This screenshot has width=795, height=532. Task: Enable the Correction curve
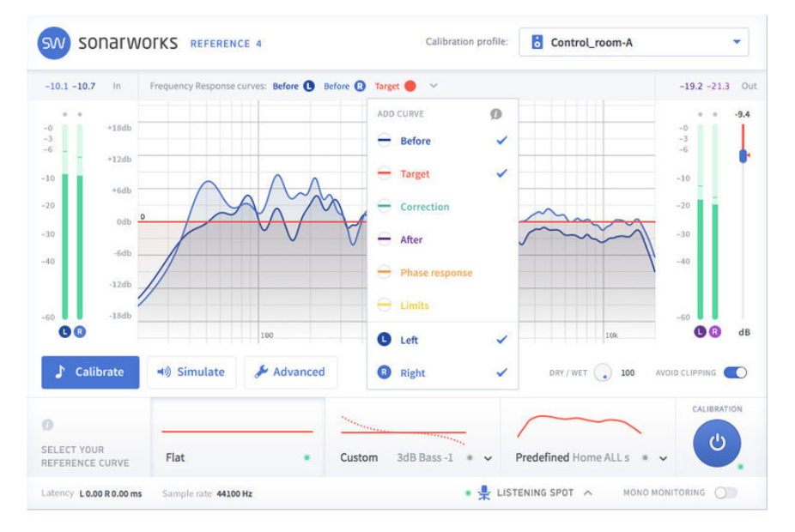pos(443,207)
